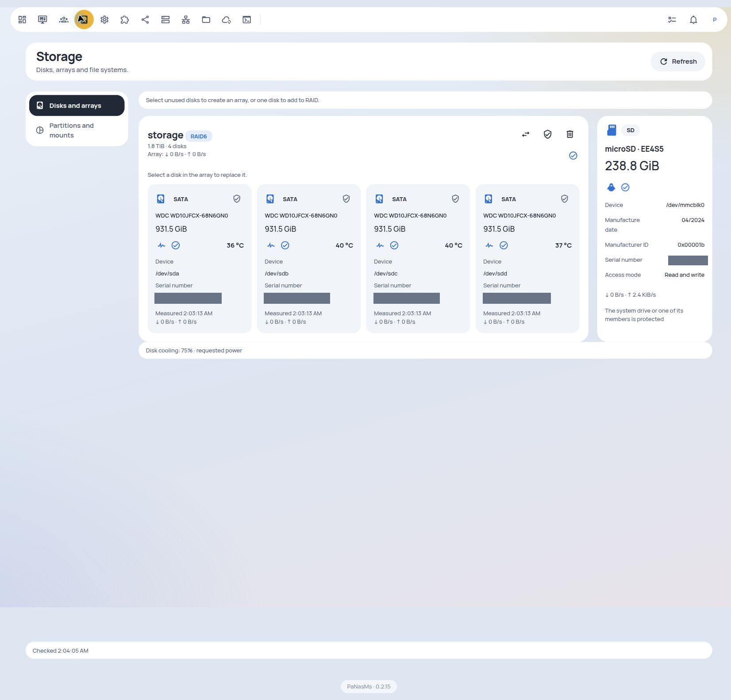Click the array health checkmark status icon
The height and width of the screenshot is (700, 731).
pyautogui.click(x=573, y=156)
